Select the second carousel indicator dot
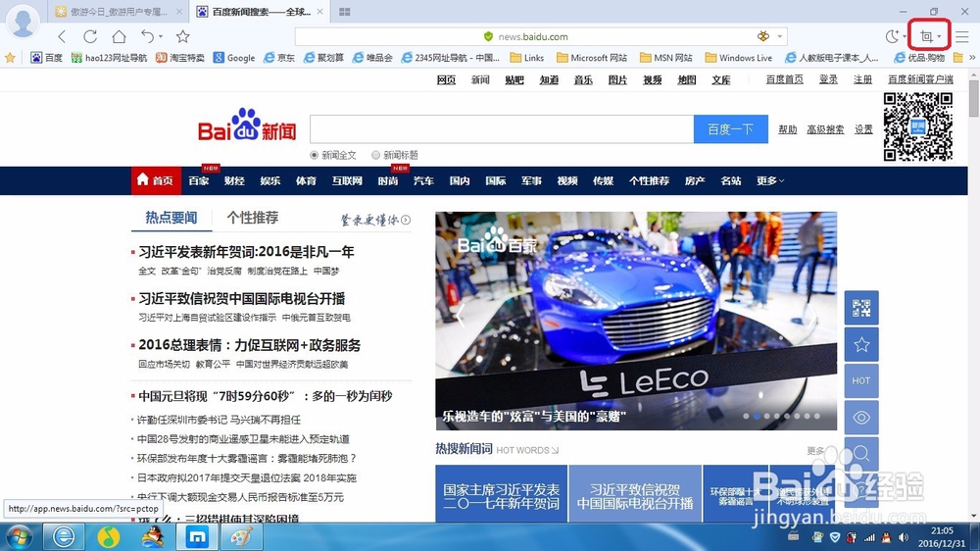980x551 pixels. point(757,416)
